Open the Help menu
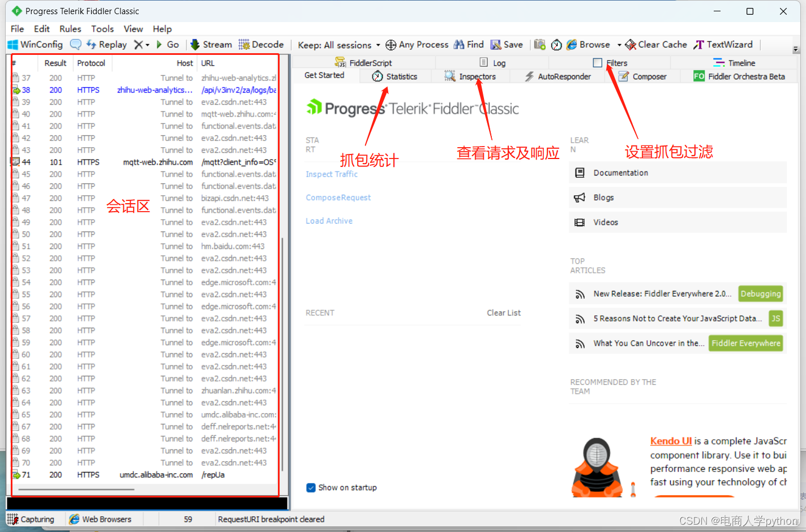806x532 pixels. coord(162,29)
